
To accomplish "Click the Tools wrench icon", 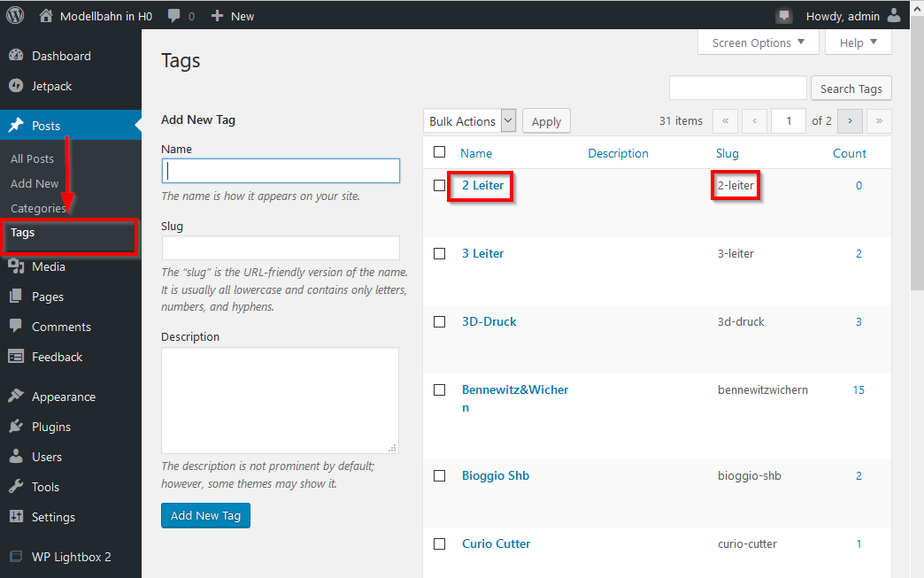I will tap(16, 486).
